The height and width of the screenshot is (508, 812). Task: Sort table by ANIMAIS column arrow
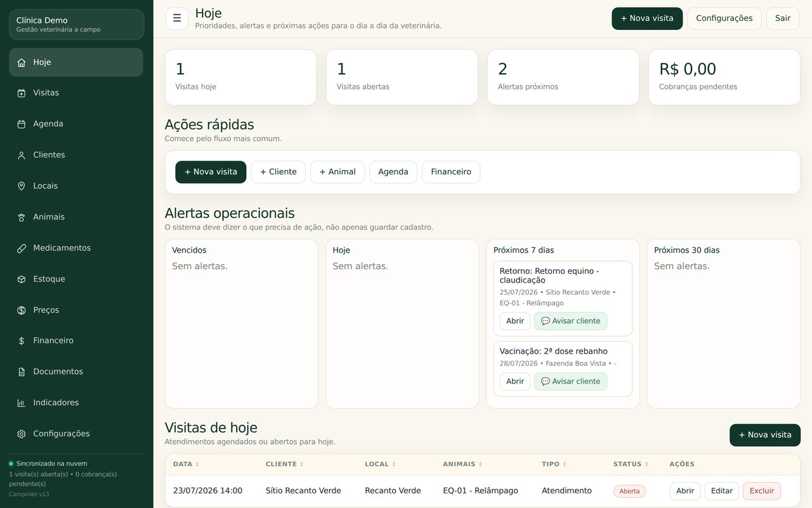pos(480,464)
